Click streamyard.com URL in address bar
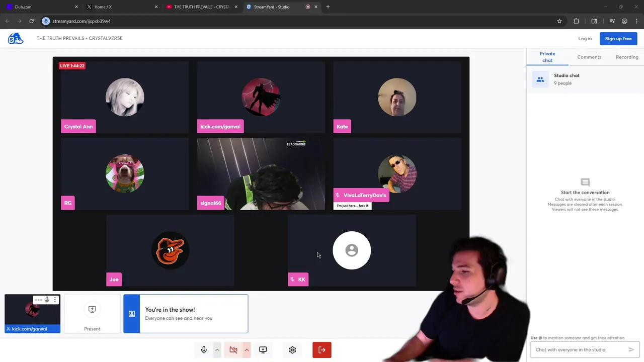Viewport: 644px width, 362px height. pyautogui.click(x=82, y=21)
